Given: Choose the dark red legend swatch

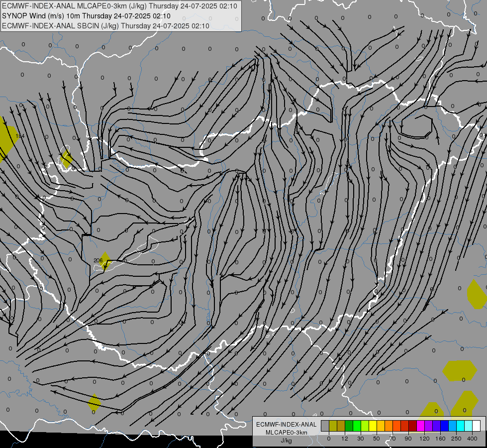Looking at the screenshot, I should (x=413, y=426).
